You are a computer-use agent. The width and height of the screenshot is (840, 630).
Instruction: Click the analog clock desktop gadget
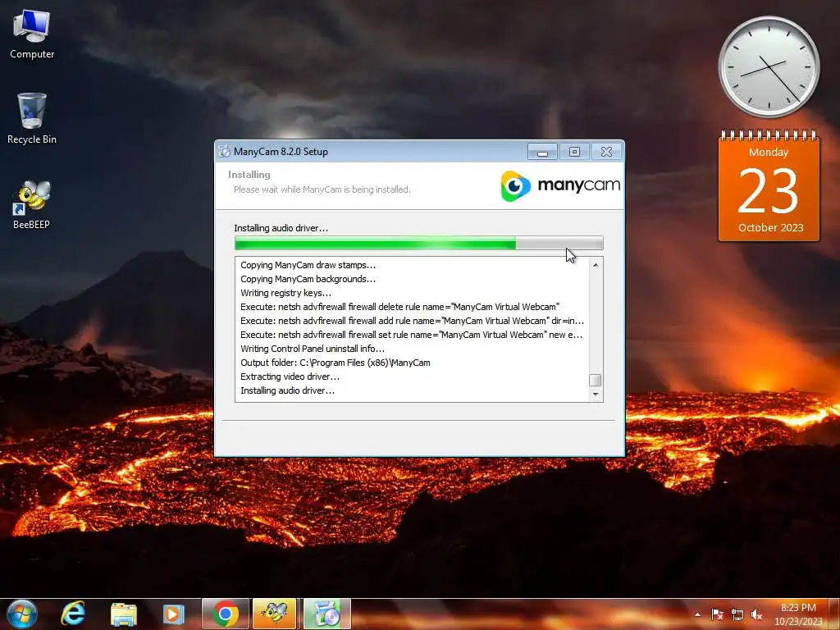(769, 66)
